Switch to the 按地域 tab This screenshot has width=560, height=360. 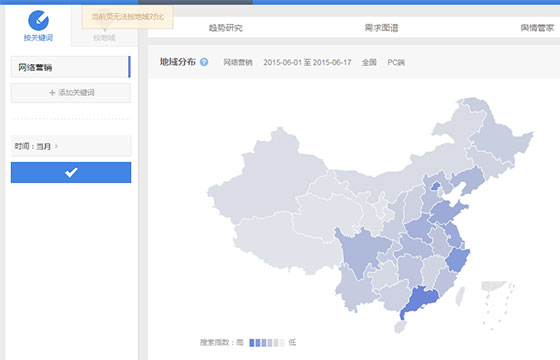pos(104,38)
